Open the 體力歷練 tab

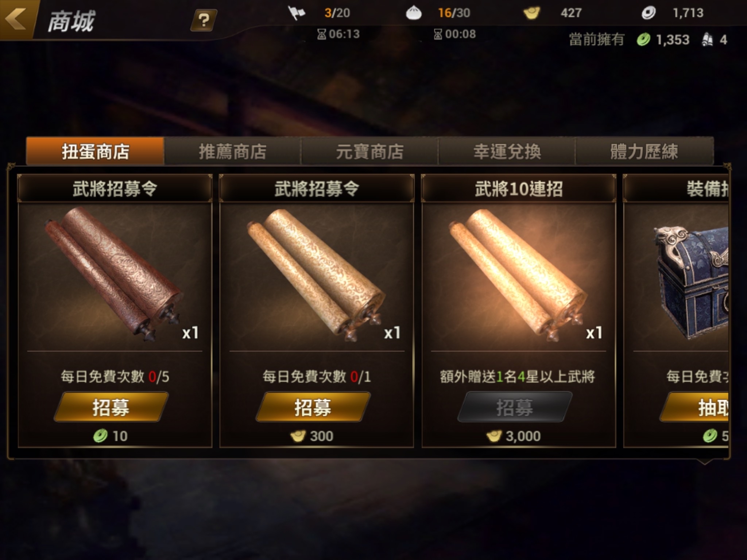[644, 151]
